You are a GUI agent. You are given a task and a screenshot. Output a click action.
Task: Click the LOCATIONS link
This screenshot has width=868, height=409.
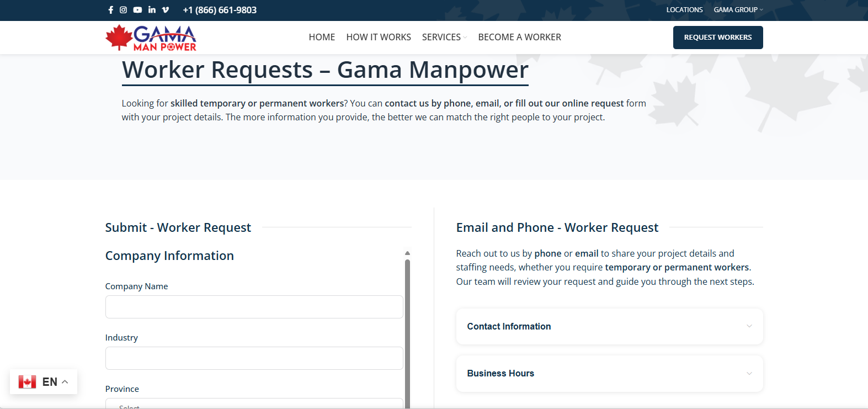(684, 10)
